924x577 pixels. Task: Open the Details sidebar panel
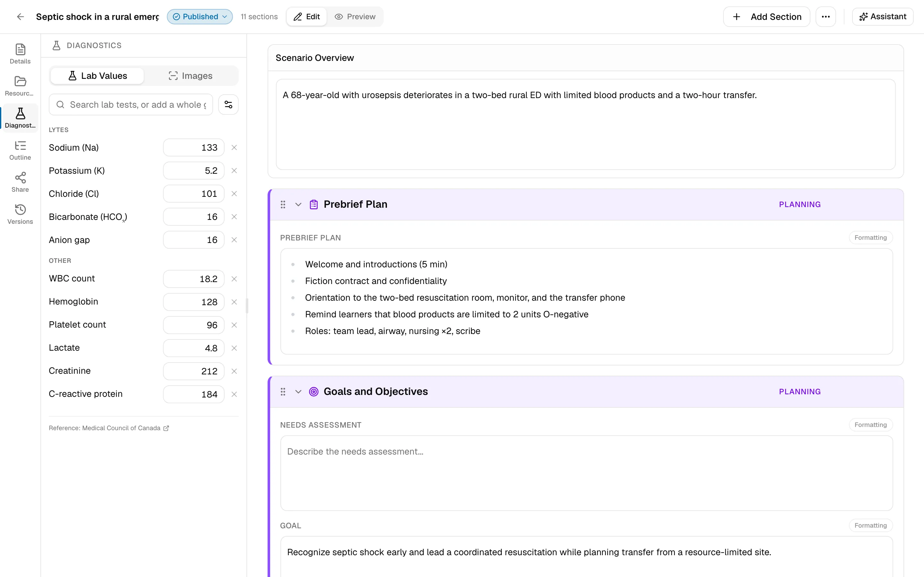20,54
